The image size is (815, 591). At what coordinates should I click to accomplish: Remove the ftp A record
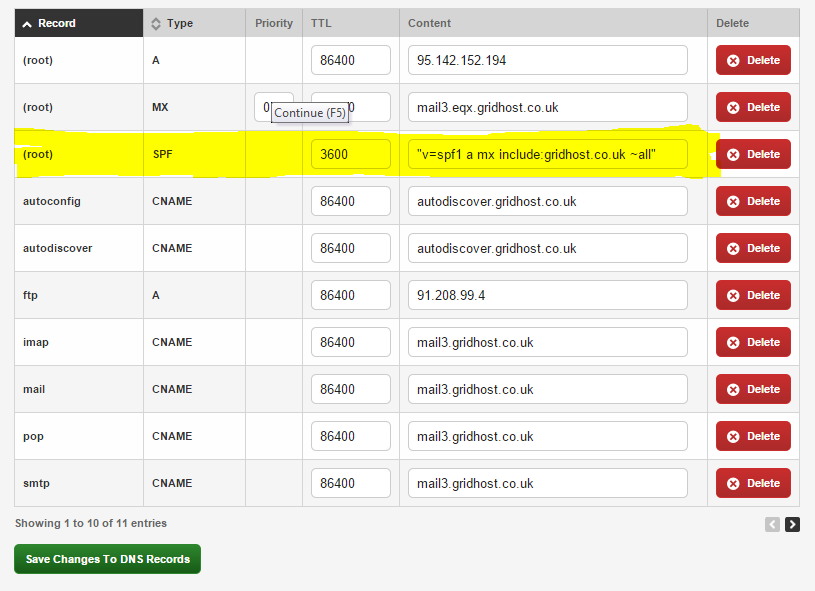coord(753,295)
